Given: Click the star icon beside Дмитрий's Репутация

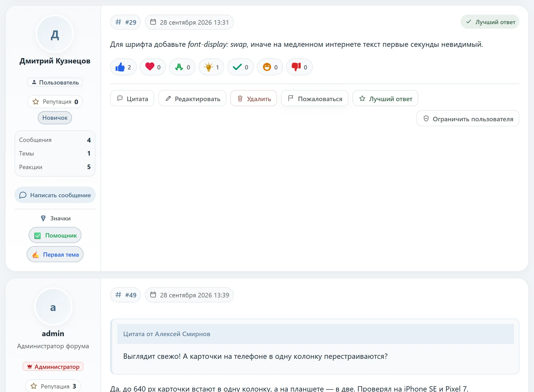Looking at the screenshot, I should coord(36,102).
